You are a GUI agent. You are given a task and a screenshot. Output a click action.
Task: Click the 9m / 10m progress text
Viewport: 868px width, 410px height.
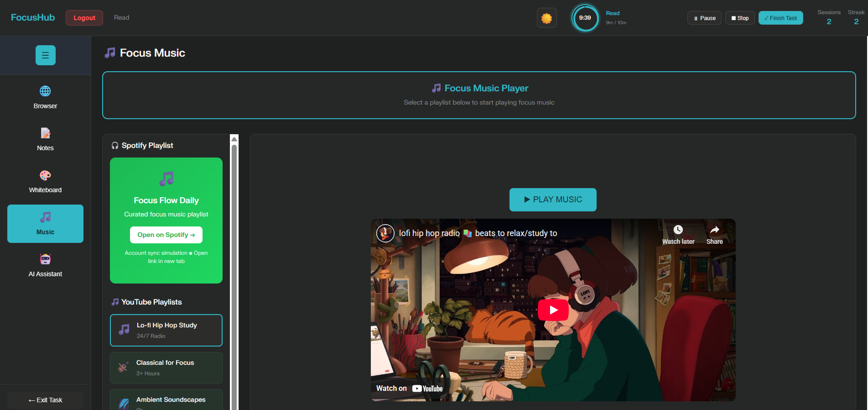[616, 22]
